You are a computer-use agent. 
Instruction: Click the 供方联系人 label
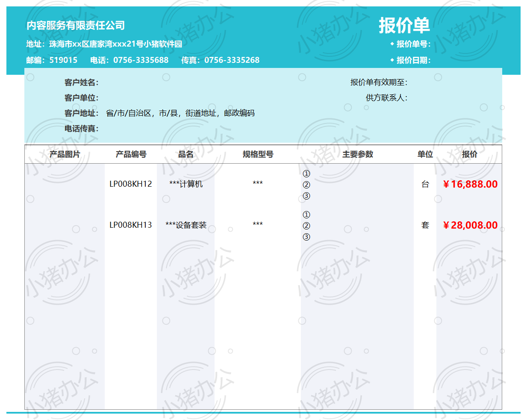(x=386, y=98)
